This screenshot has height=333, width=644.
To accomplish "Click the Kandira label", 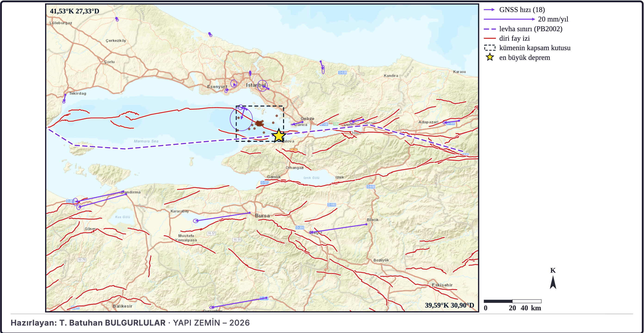I will (391, 75).
